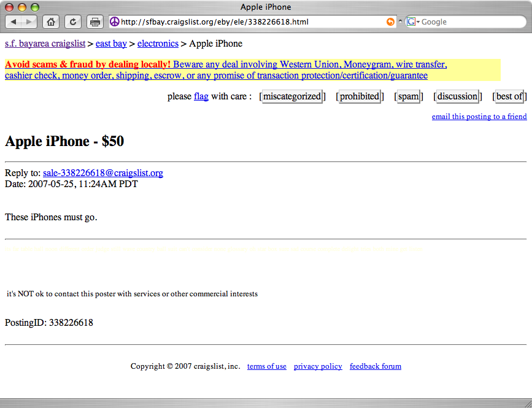Open the Google search engine dropdown
The image size is (532, 408).
[x=413, y=21]
